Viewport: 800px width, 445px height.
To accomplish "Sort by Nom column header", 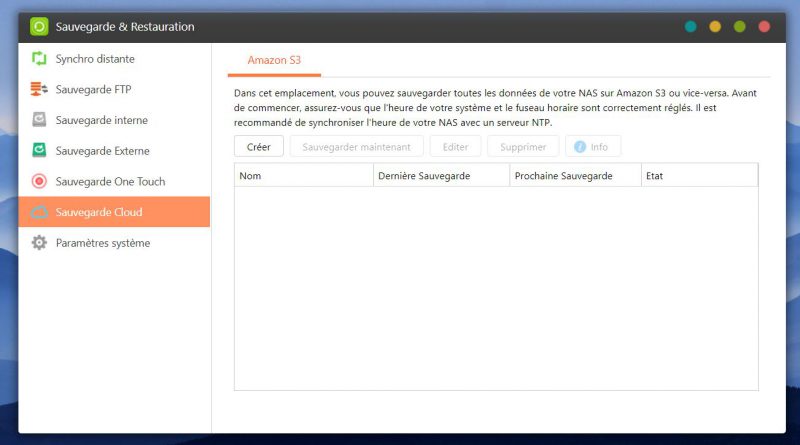I will (304, 176).
